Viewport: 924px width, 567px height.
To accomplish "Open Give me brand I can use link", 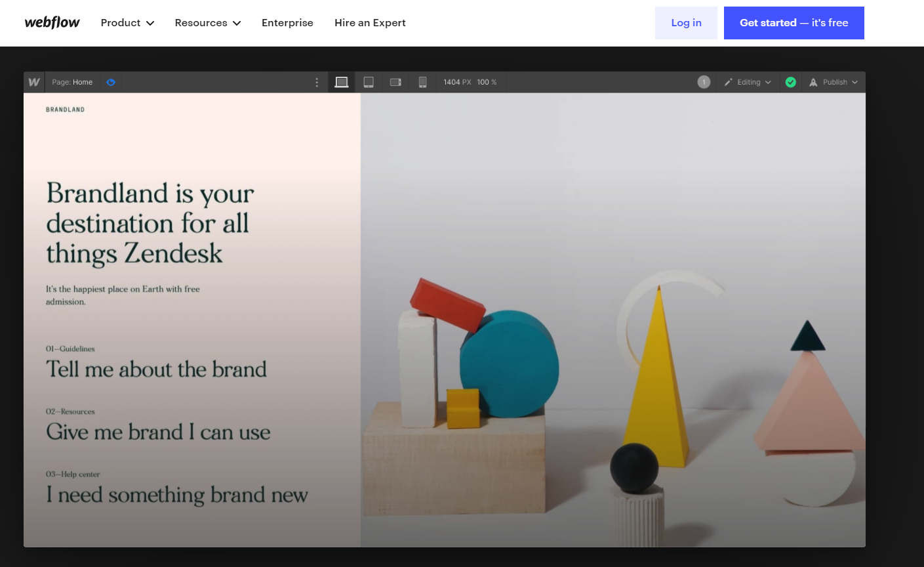I will [x=158, y=432].
